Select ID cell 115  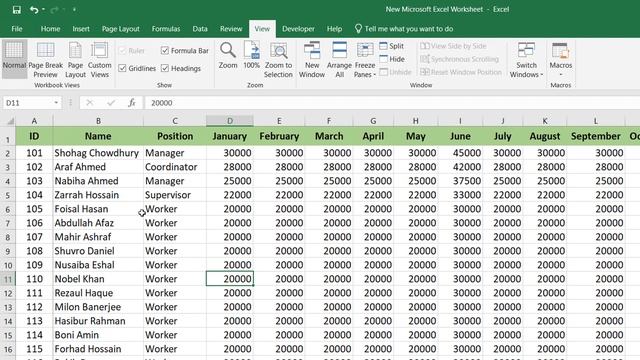34,349
